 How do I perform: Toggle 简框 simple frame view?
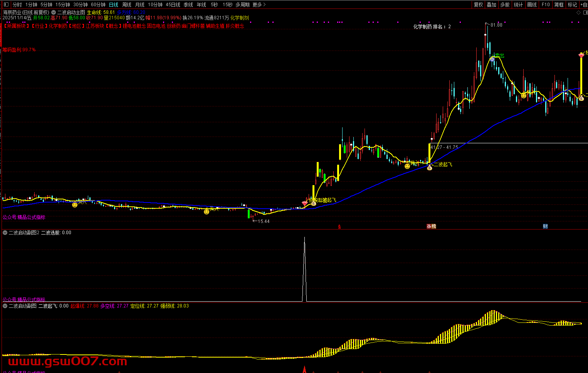[x=559, y=5]
